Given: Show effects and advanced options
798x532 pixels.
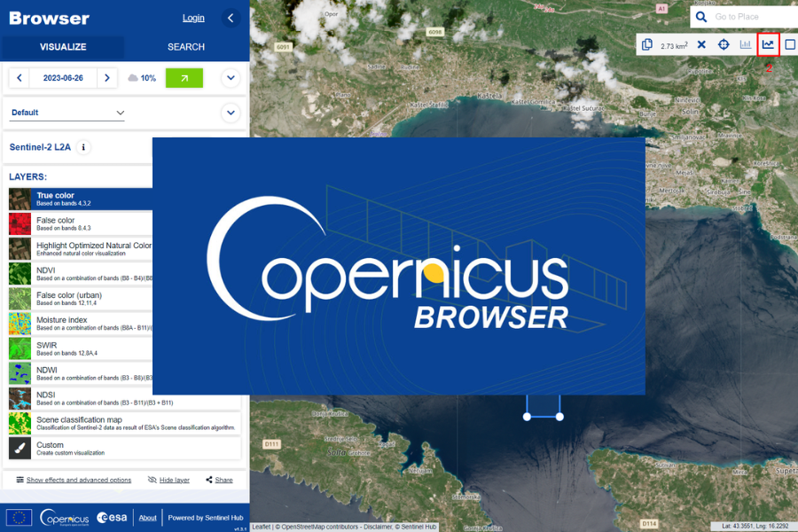Looking at the screenshot, I should point(74,480).
